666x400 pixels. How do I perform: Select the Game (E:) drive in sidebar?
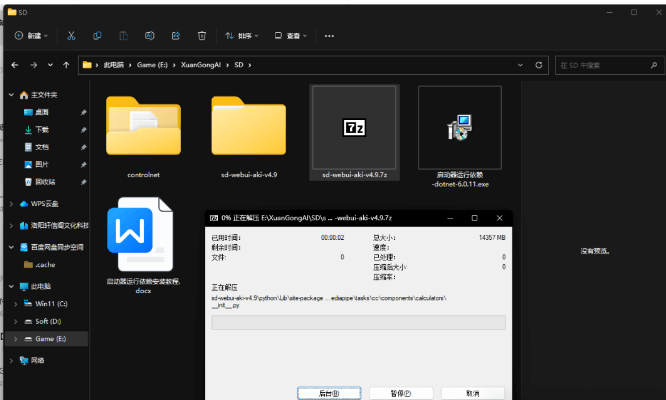(47, 339)
